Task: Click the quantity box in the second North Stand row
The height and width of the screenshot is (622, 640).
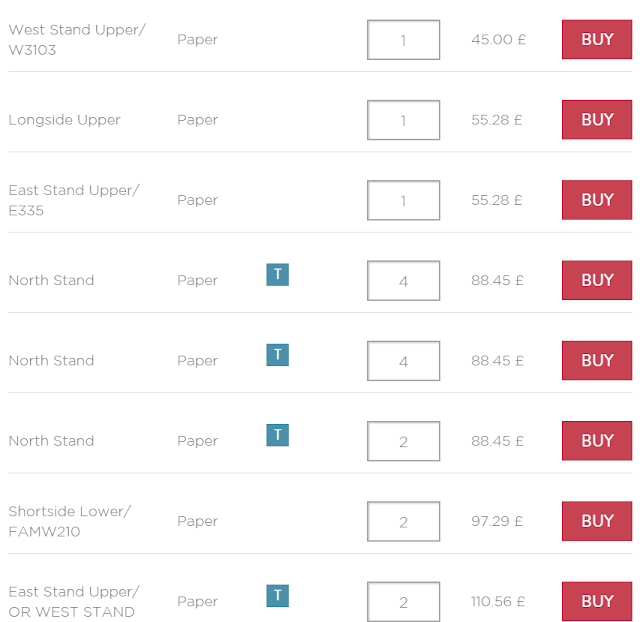Action: pos(403,361)
